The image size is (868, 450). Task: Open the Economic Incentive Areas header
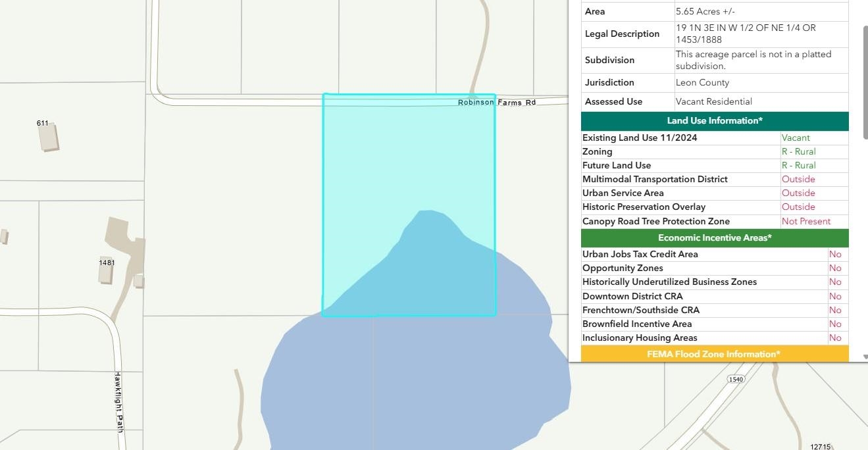[714, 238]
